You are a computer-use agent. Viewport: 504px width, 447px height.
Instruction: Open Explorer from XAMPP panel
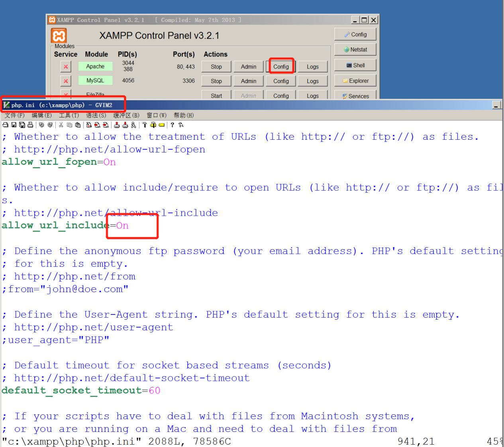pyautogui.click(x=355, y=80)
